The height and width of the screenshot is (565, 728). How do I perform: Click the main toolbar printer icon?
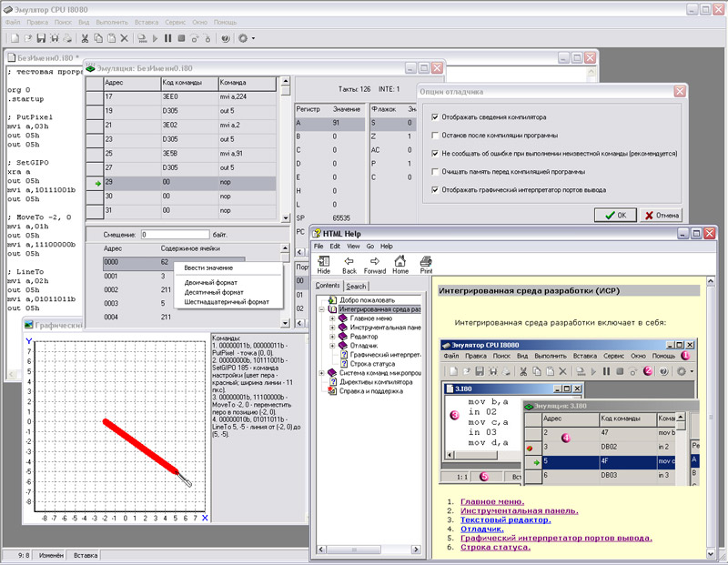(x=67, y=38)
